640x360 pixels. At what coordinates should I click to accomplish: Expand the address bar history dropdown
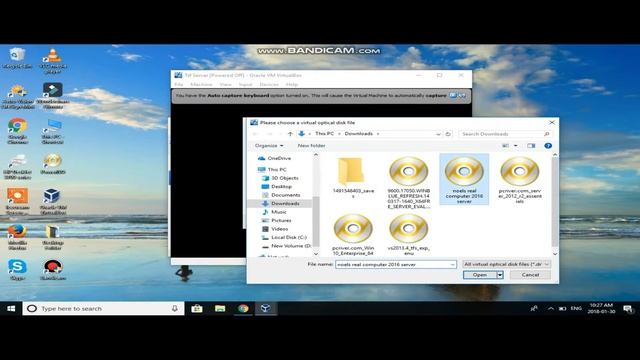438,134
